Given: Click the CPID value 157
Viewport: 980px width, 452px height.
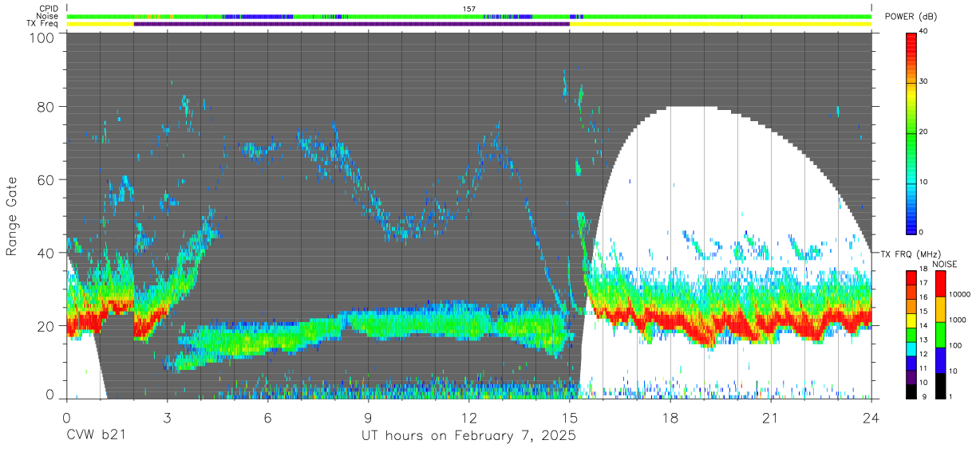Looking at the screenshot, I should pyautogui.click(x=469, y=9).
